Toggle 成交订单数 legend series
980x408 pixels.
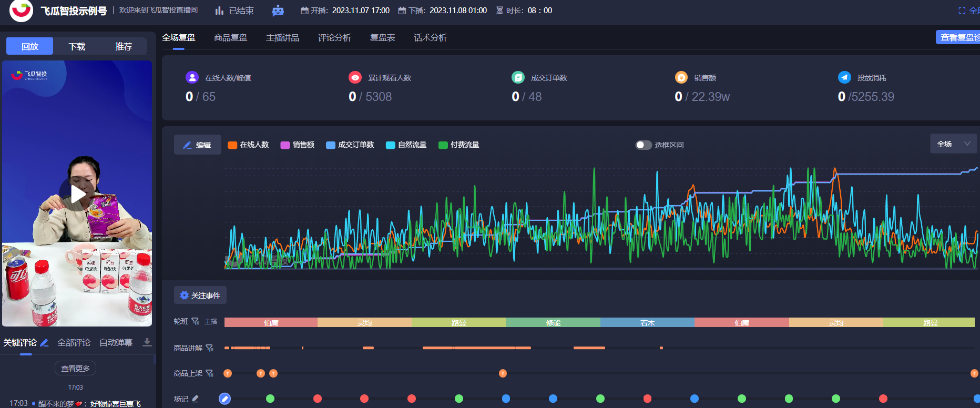(x=350, y=145)
